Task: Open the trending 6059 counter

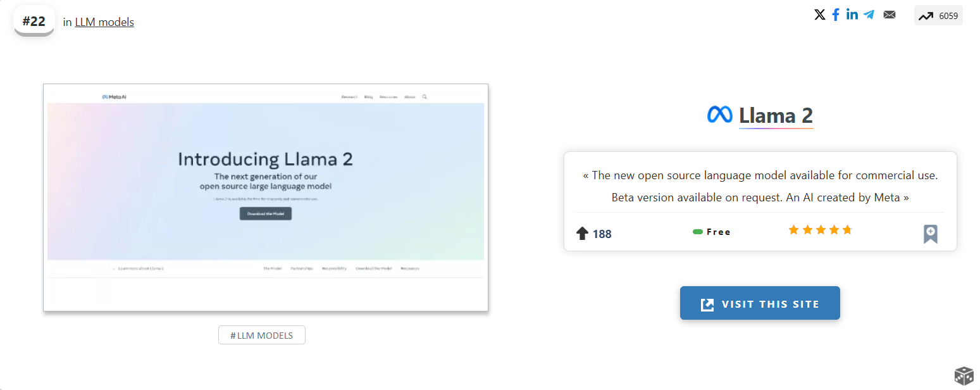Action: (x=938, y=16)
